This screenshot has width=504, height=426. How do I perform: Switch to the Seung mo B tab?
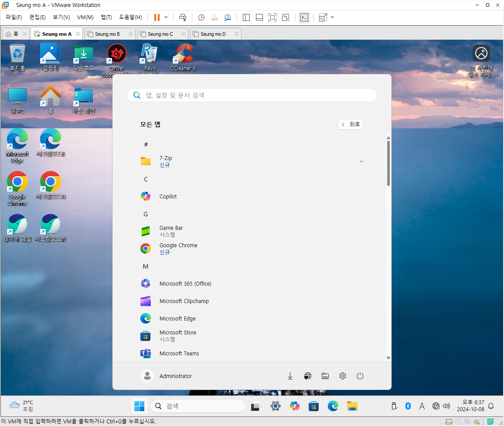pos(107,34)
